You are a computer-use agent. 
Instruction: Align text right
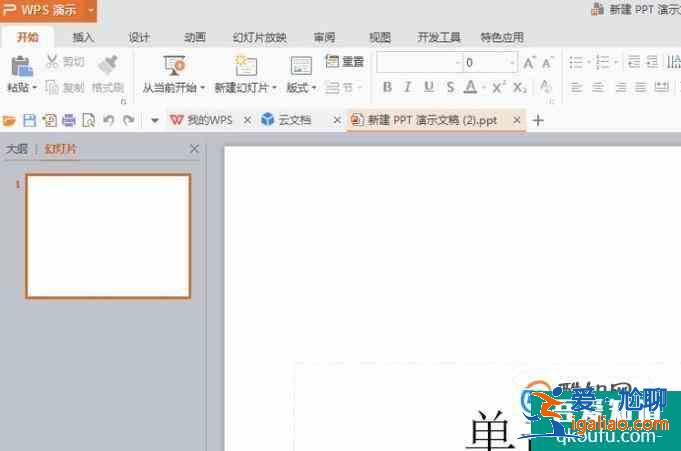pyautogui.click(x=621, y=87)
